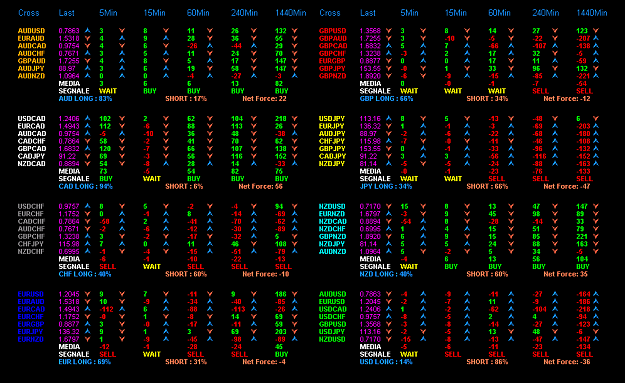Click the green GBPUSD pair label in the USD panel
Image resolution: width=625 pixels, height=383 pixels.
click(x=332, y=324)
